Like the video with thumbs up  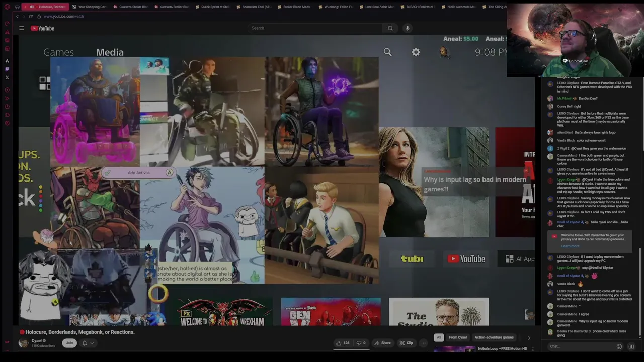(x=343, y=343)
